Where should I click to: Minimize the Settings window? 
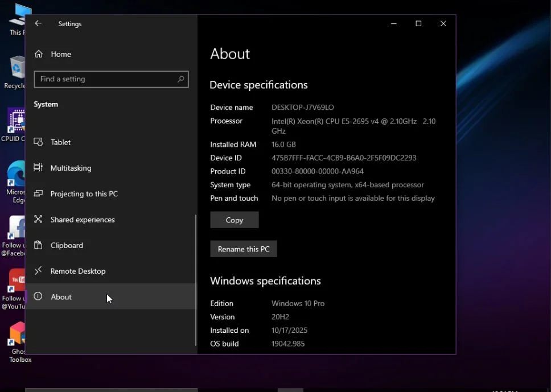(x=393, y=23)
